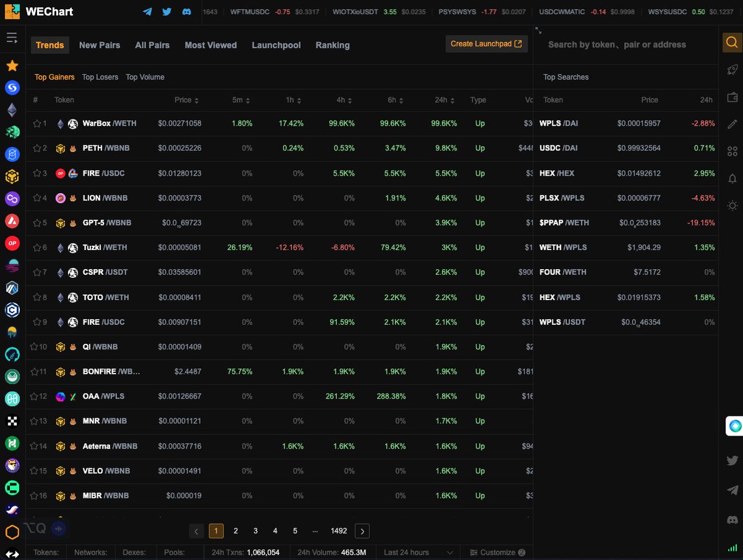Select the Optimism OP network icon in sidebar
743x560 pixels.
[x=12, y=243]
